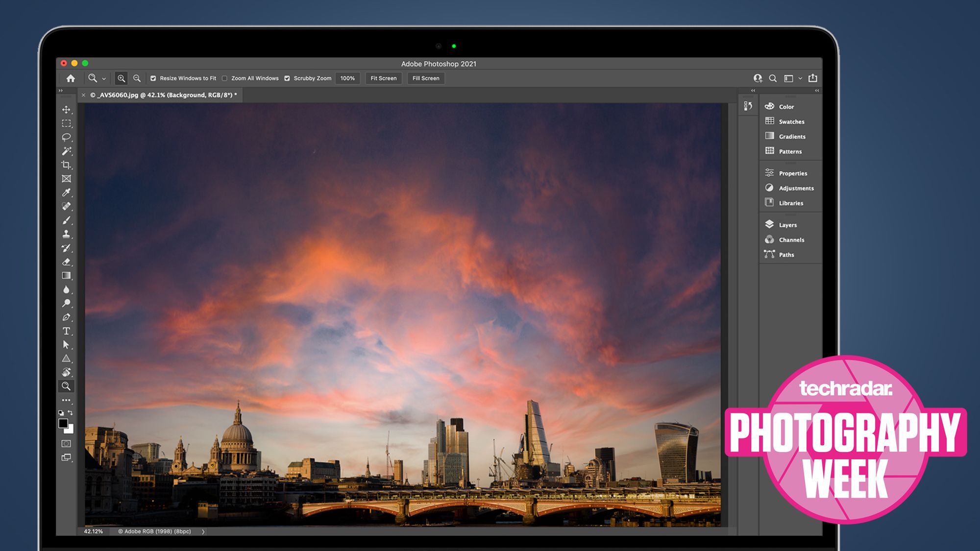Pick the Eyedropper tool
This screenshot has width=980, height=551.
(x=66, y=192)
